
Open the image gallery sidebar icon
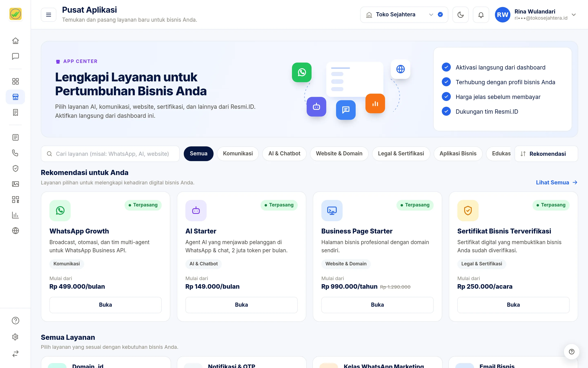(15, 184)
